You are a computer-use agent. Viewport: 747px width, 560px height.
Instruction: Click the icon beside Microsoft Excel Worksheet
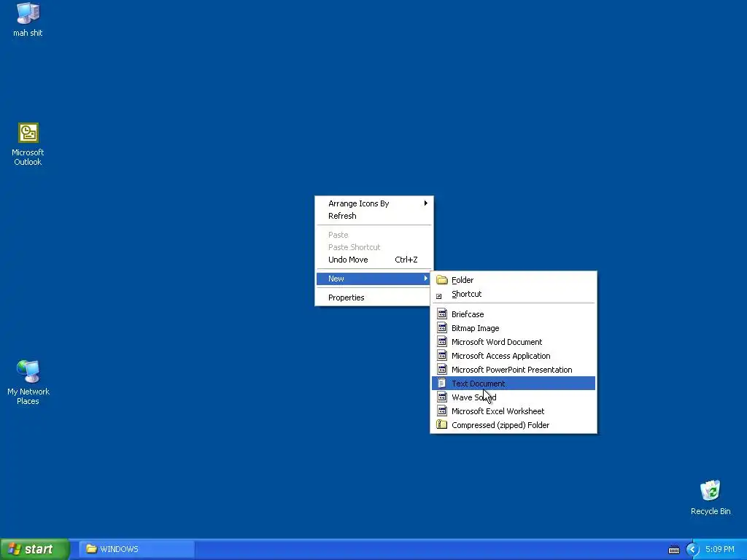(442, 411)
